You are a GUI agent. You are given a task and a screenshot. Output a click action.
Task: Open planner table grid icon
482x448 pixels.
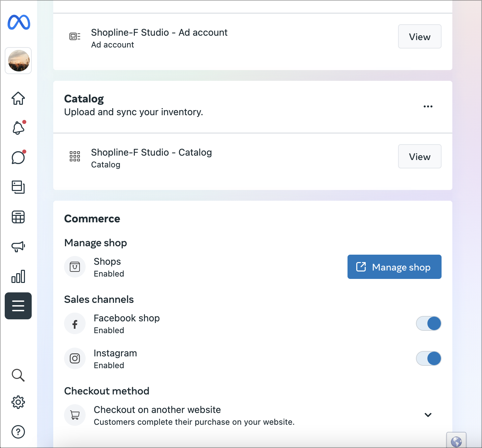point(18,217)
